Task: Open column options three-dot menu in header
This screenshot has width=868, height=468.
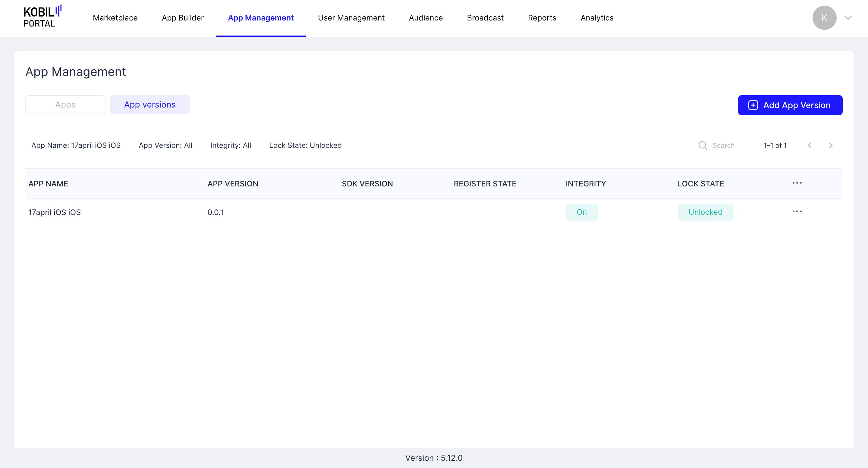Action: [797, 183]
